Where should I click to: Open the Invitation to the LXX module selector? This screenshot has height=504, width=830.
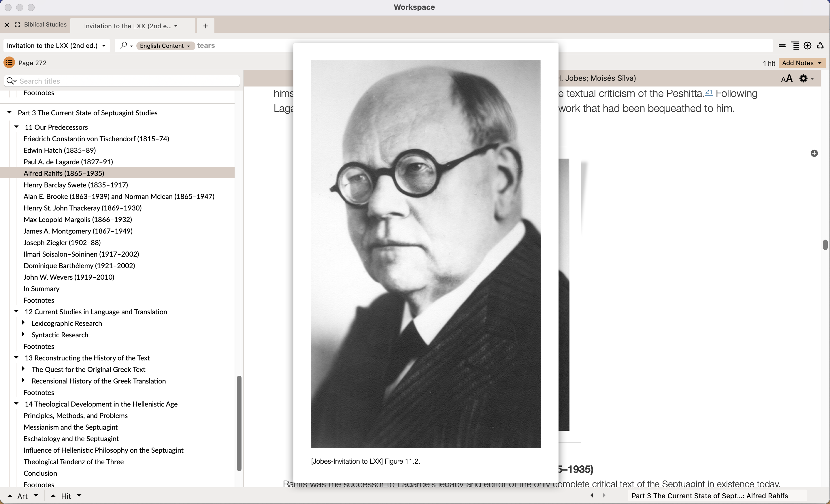pyautogui.click(x=56, y=46)
